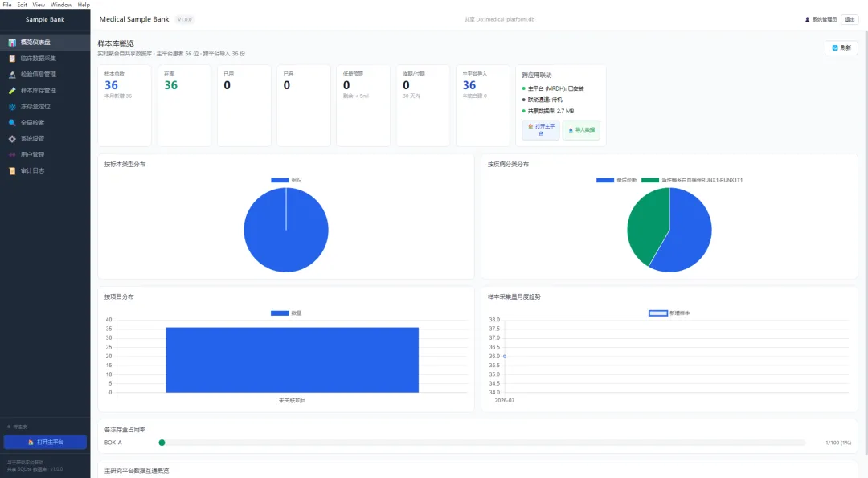This screenshot has width=868, height=478.
Task: Open the Window menu
Action: tap(61, 5)
